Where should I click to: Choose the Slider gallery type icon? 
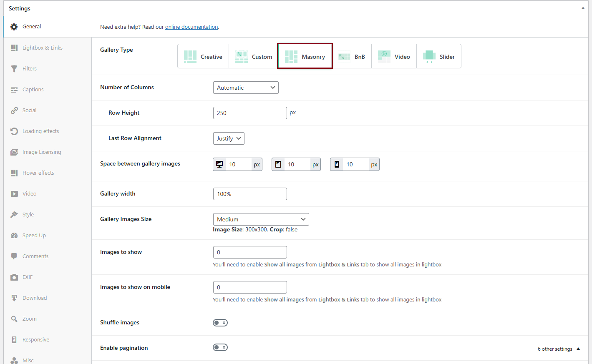(429, 57)
